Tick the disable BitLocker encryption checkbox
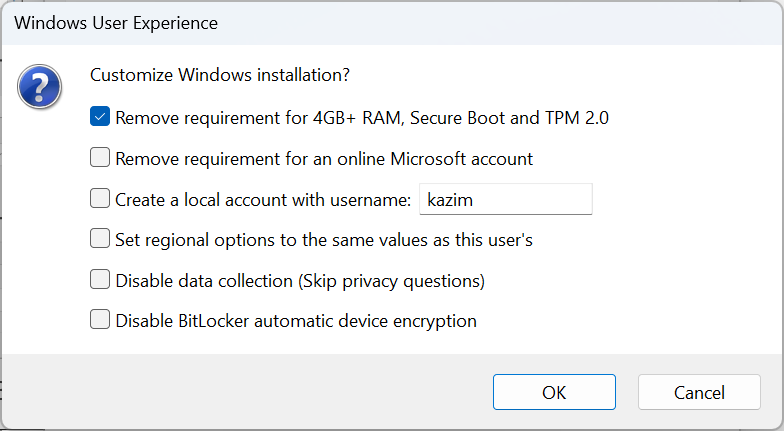 click(x=100, y=320)
